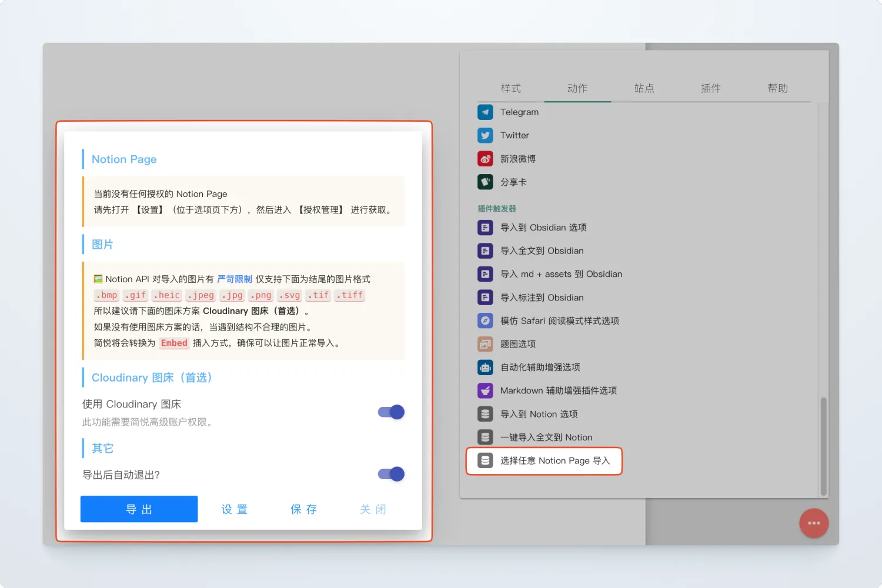This screenshot has width=882, height=588.
Task: Click the 分享卡 share card icon
Action: click(x=485, y=182)
